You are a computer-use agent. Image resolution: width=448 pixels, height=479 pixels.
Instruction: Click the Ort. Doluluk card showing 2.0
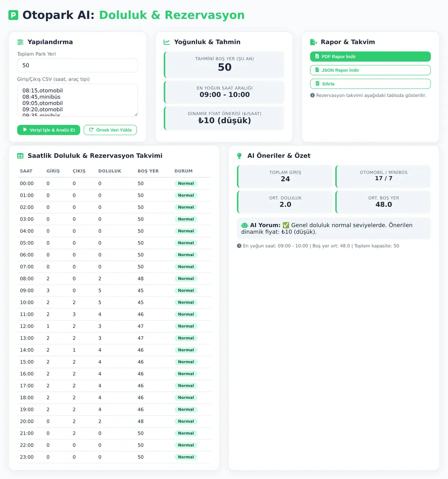285,202
